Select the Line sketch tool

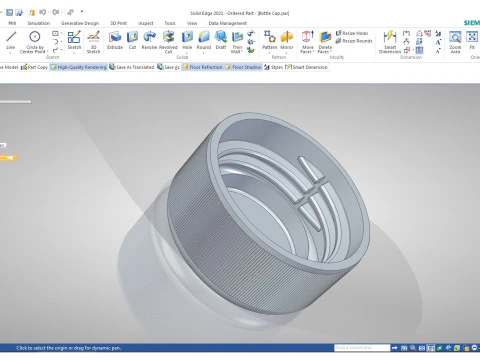pyautogui.click(x=11, y=40)
